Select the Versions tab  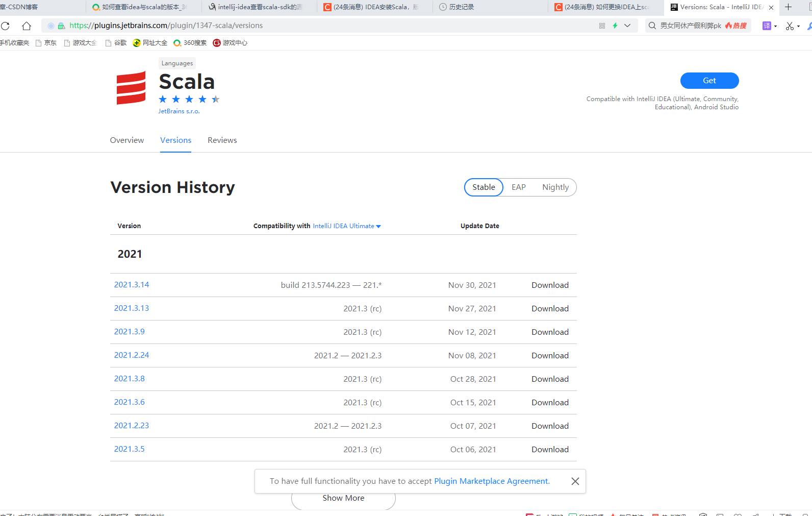[176, 140]
